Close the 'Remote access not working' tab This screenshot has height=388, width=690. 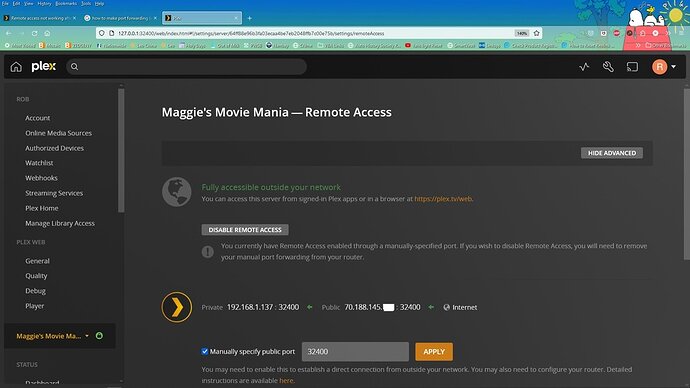(74, 18)
